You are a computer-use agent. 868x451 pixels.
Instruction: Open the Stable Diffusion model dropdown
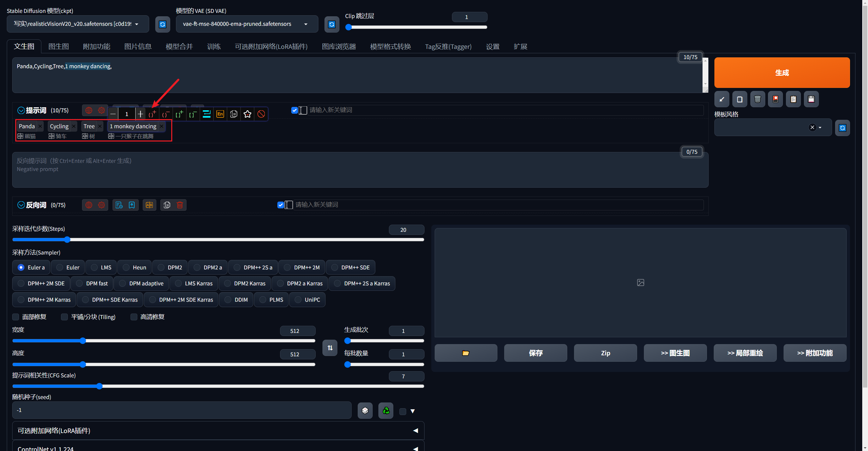[77, 24]
